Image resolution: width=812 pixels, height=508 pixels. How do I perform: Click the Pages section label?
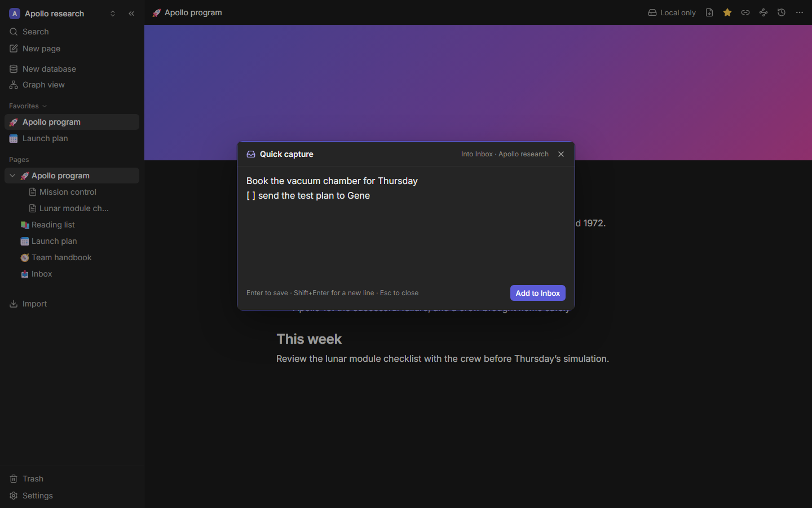[19, 160]
